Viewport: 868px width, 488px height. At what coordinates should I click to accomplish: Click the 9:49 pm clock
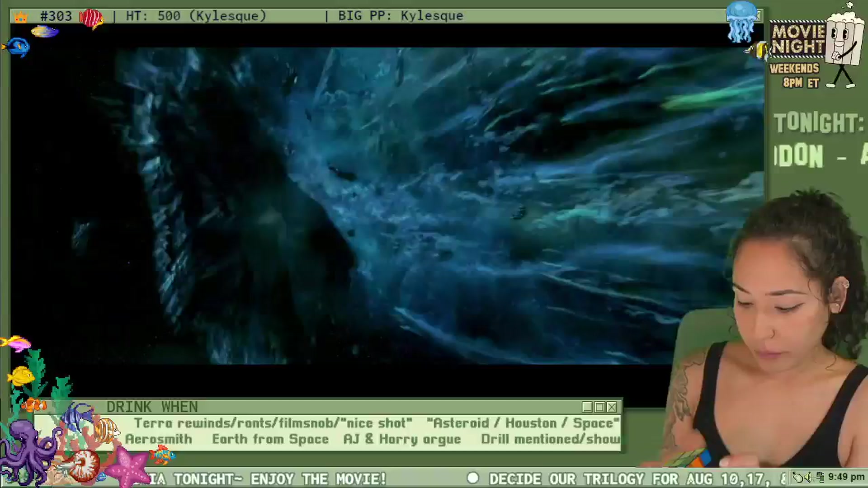tap(846, 477)
